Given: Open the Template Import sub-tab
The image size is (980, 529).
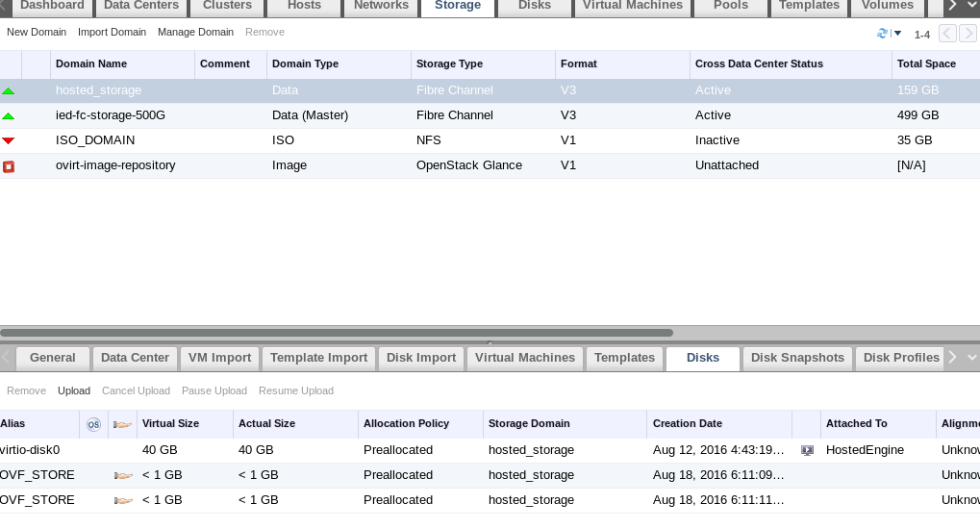Looking at the screenshot, I should [x=318, y=358].
